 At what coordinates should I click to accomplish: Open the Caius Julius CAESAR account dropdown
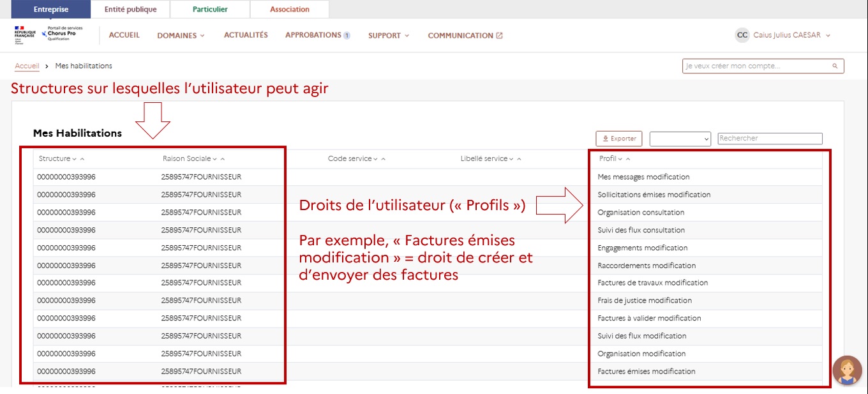point(828,36)
